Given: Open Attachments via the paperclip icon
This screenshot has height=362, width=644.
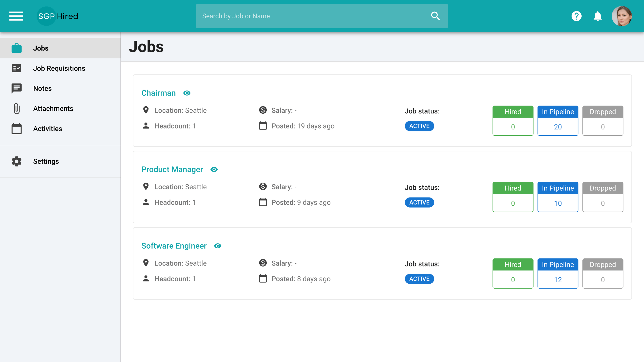Looking at the screenshot, I should 17,108.
